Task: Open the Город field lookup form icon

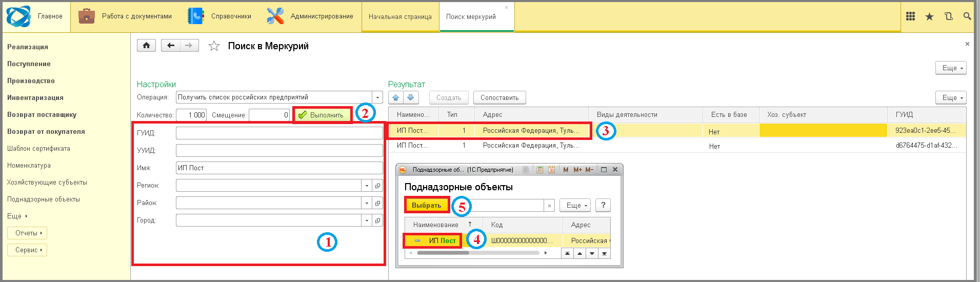Action: point(377,220)
